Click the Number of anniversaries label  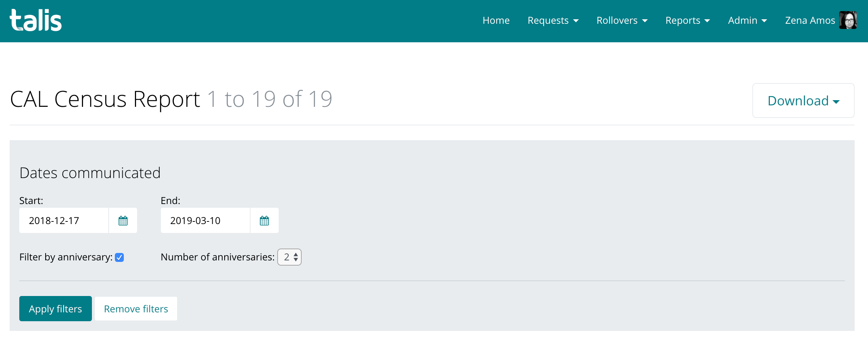pyautogui.click(x=218, y=257)
